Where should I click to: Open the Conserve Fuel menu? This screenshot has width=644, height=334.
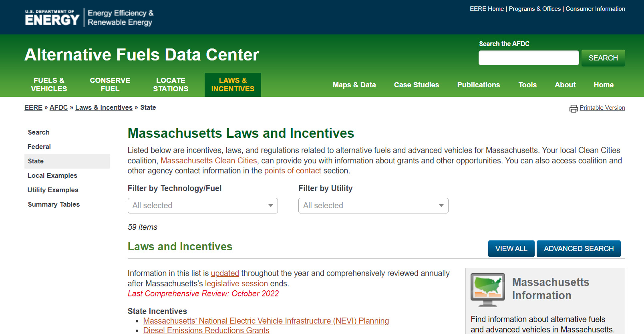pyautogui.click(x=110, y=85)
